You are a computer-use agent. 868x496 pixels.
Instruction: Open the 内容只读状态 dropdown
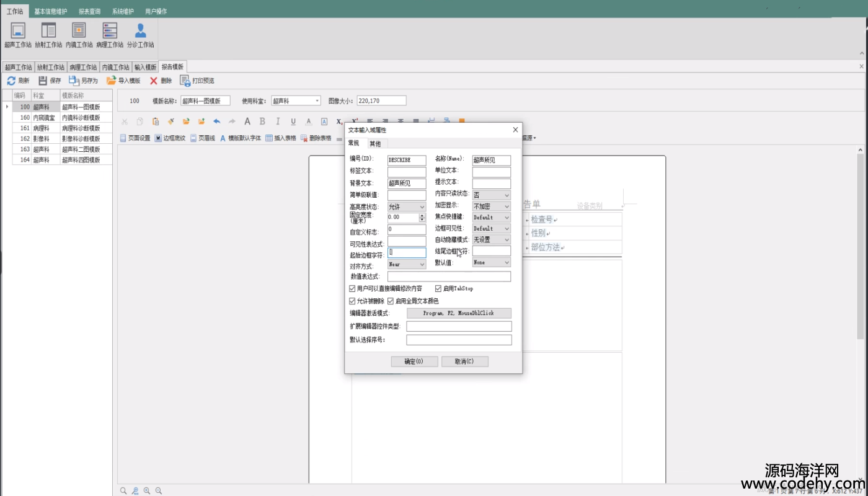[492, 195]
